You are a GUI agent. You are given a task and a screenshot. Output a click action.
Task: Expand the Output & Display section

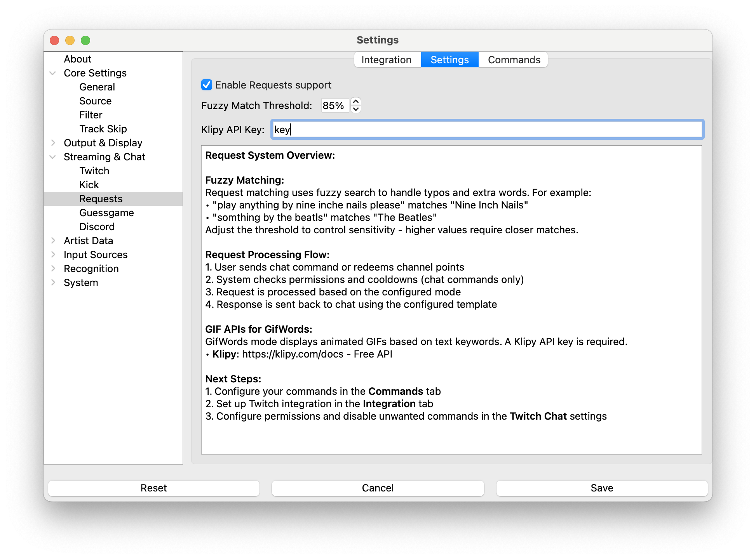[x=53, y=143]
